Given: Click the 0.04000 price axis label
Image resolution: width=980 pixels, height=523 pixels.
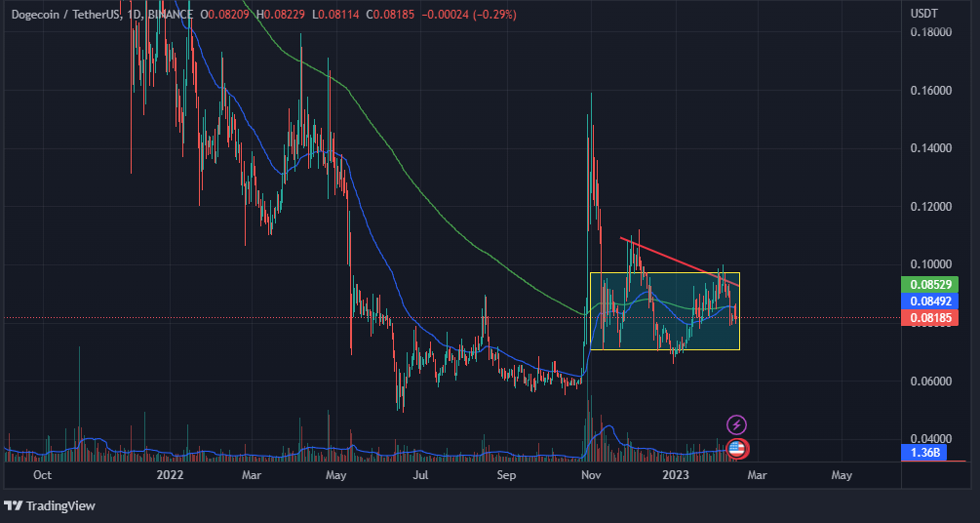Looking at the screenshot, I should (x=931, y=440).
